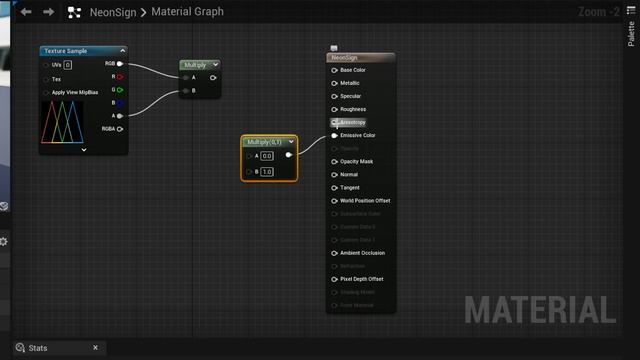640x360 pixels.
Task: Click the Roughness input pin
Action: point(334,109)
